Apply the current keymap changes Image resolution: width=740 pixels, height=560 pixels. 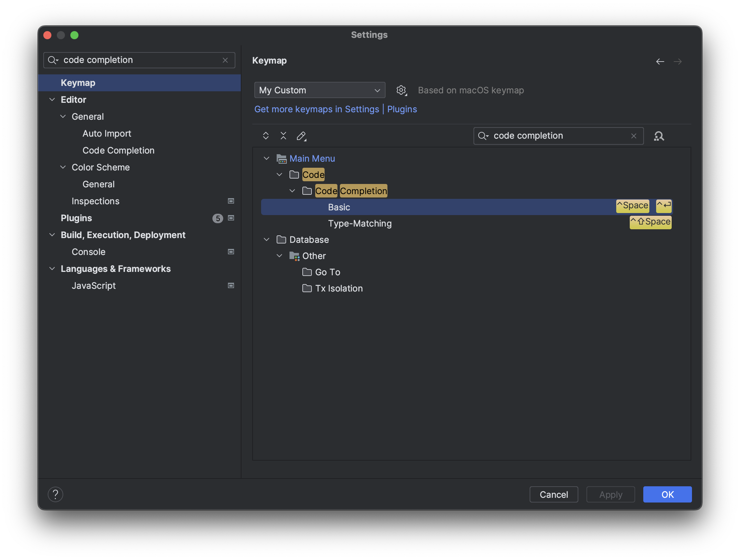click(x=610, y=494)
